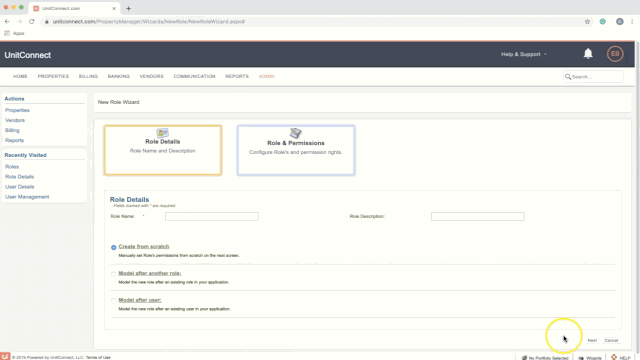The height and width of the screenshot is (360, 640).
Task: Focus the Role Description input field
Action: 478,216
